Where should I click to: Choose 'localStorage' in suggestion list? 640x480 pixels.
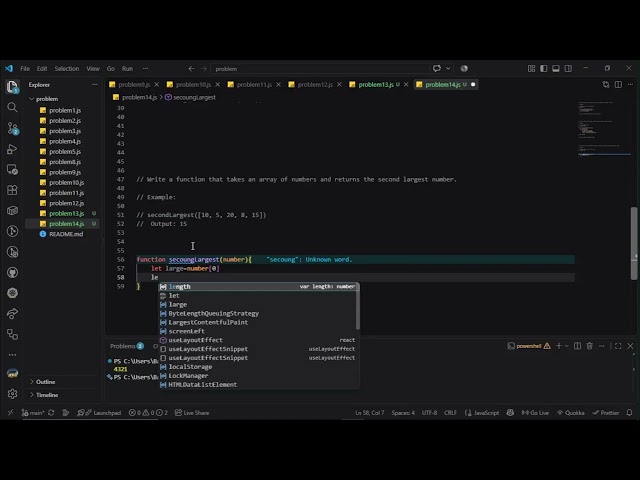pyautogui.click(x=259, y=367)
